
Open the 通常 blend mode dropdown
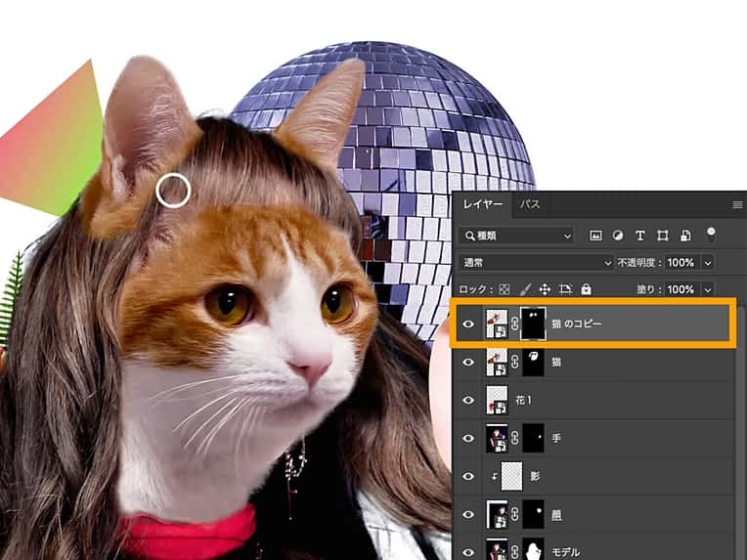coord(536,262)
